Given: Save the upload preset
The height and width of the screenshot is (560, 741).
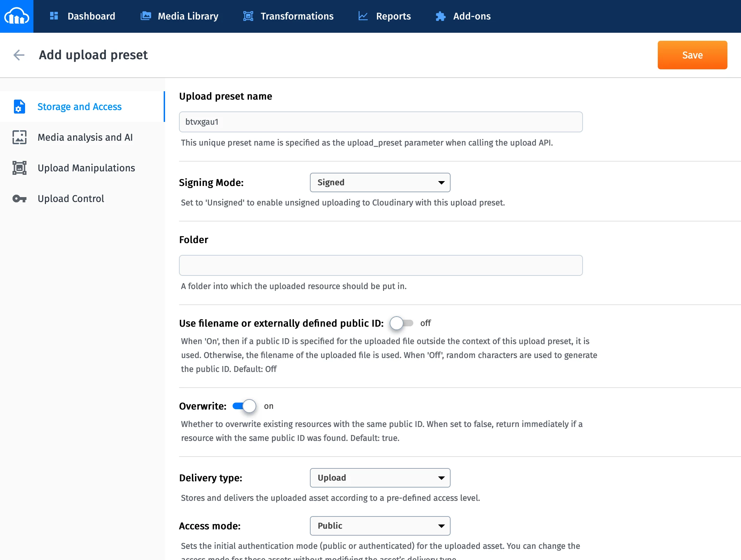Looking at the screenshot, I should point(692,55).
